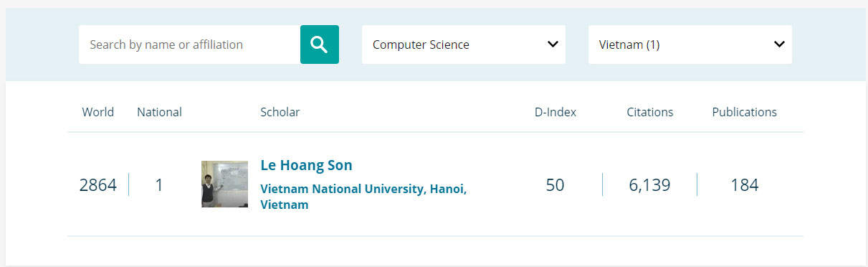This screenshot has height=267, width=868.
Task: Open the Computer Science discipline dropdown
Action: (x=463, y=44)
